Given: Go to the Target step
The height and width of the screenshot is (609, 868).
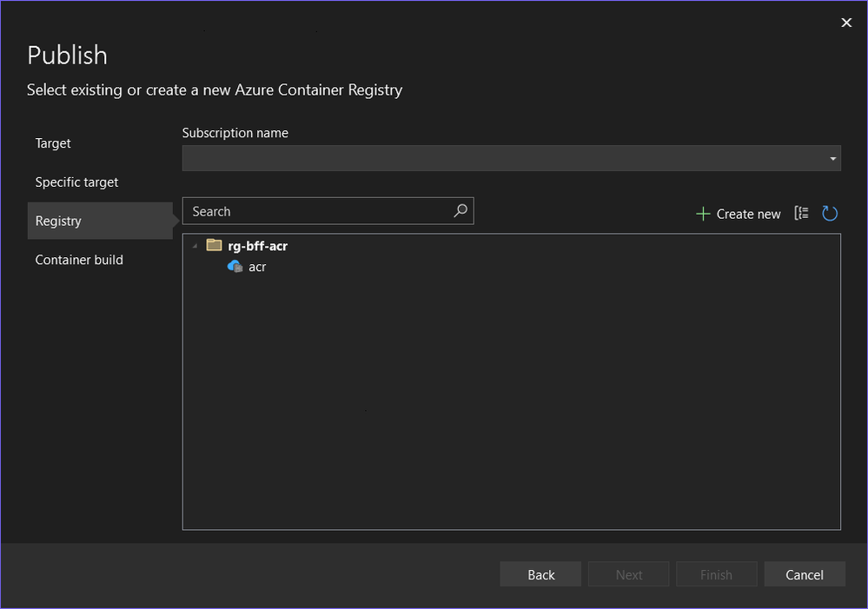Looking at the screenshot, I should (x=53, y=143).
